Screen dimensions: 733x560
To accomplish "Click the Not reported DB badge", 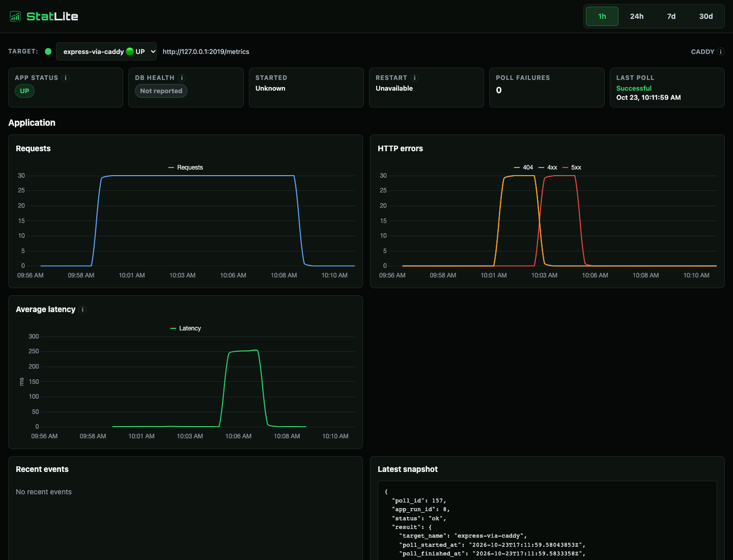I will coord(161,91).
